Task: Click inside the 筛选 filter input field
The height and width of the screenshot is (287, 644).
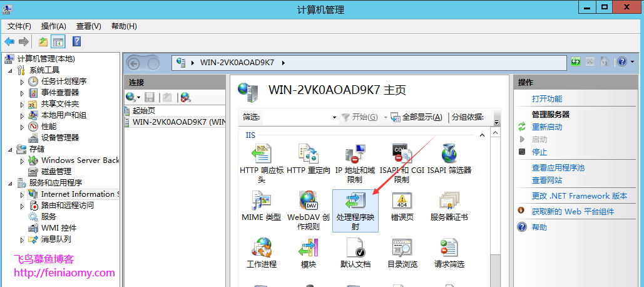Action: click(296, 118)
